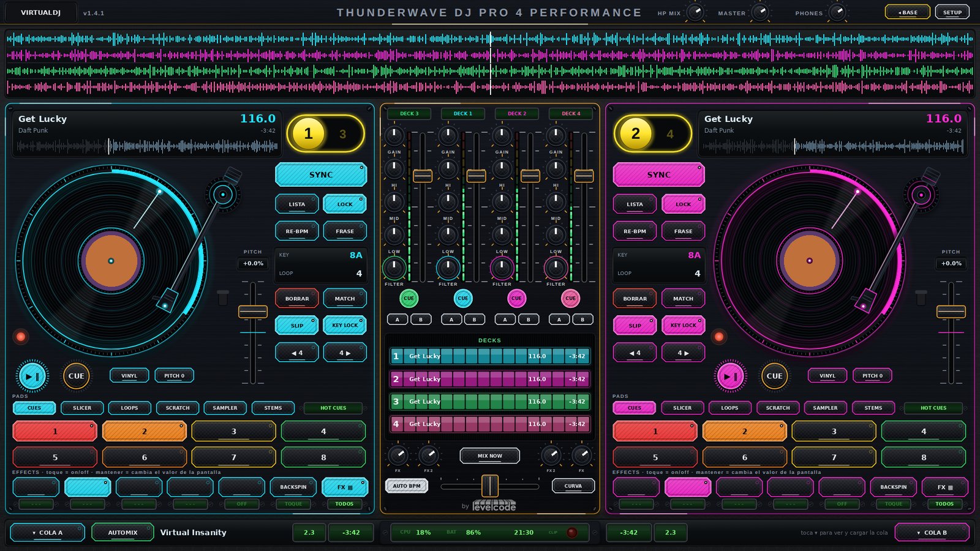This screenshot has height=551, width=980.
Task: Click the Deck 3 filter knob
Action: tap(394, 268)
